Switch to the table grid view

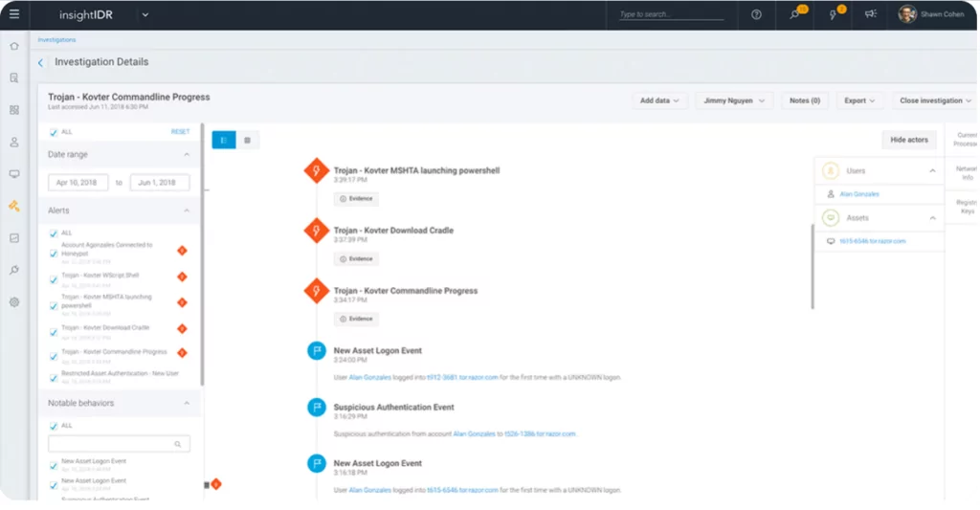click(248, 140)
